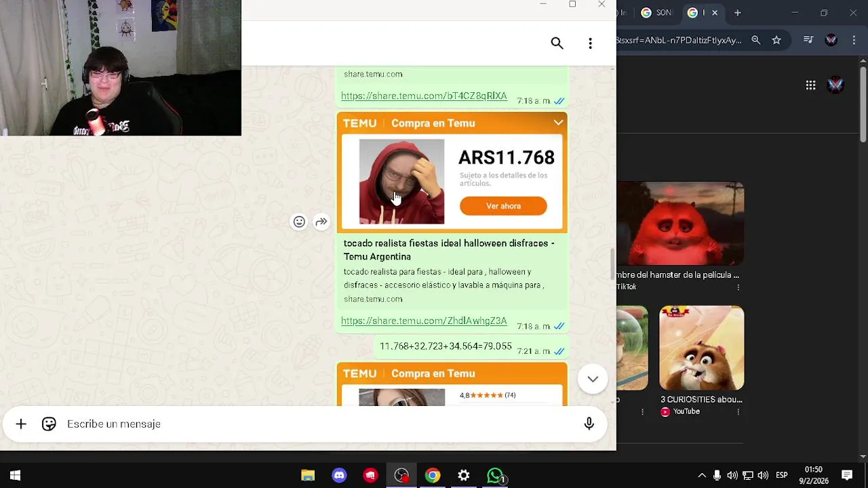The image size is (868, 488).
Task: Open Discord from the taskbar
Action: [339, 476]
